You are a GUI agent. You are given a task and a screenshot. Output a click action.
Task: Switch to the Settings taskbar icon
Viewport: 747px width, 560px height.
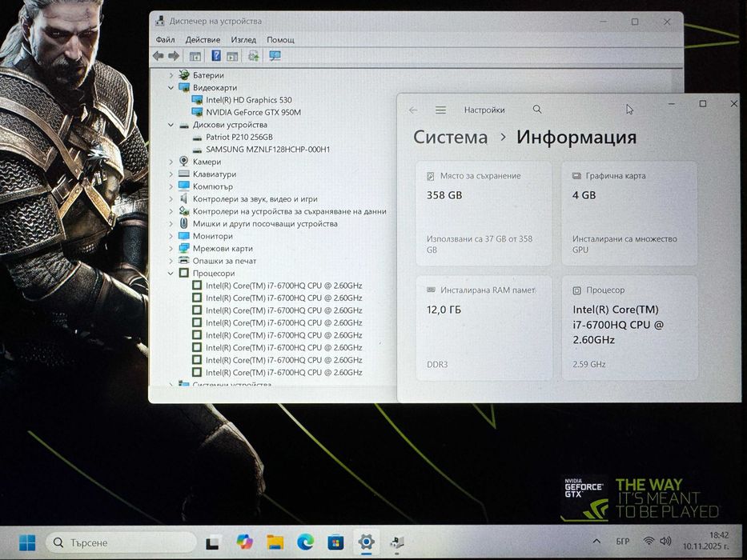366,542
